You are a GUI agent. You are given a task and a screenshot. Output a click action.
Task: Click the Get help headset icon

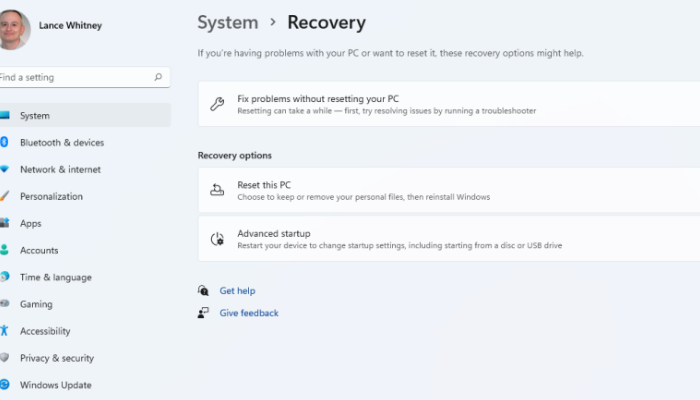coord(203,291)
